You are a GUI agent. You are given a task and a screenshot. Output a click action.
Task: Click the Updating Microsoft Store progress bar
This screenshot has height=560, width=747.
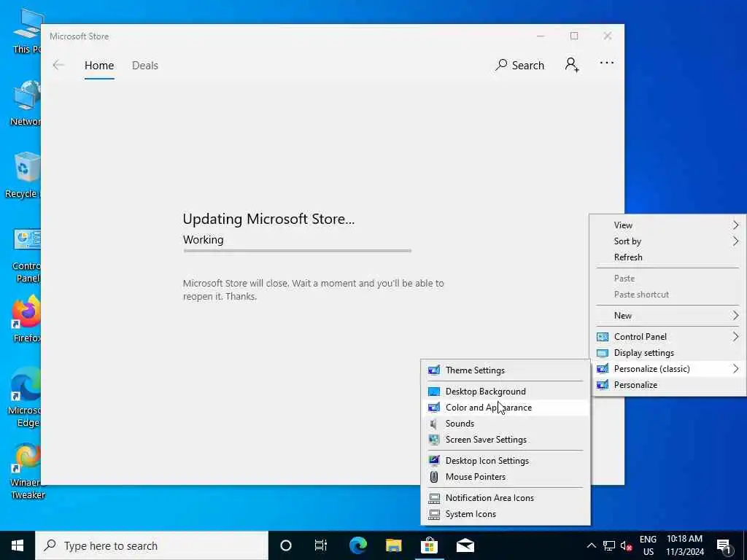tap(298, 251)
